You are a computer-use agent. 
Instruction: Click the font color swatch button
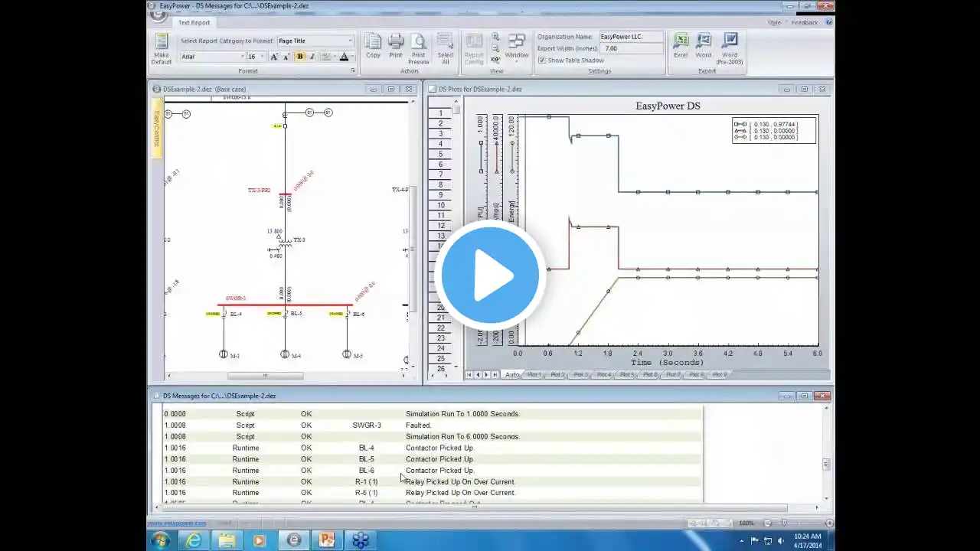tap(344, 57)
